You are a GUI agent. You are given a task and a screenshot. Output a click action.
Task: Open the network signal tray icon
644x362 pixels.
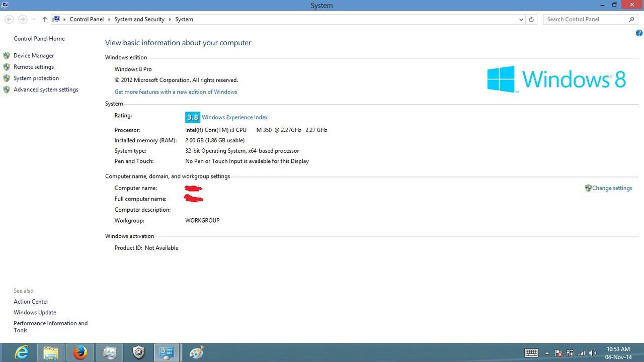point(581,353)
